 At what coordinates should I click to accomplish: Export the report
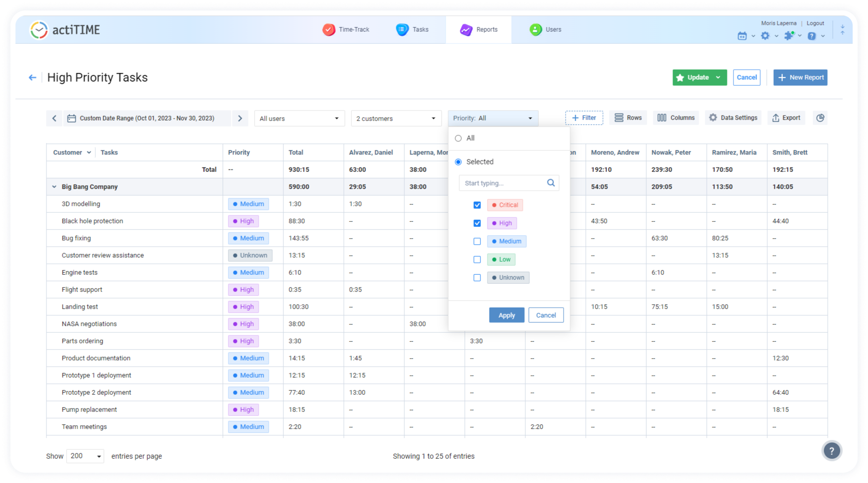coord(786,118)
